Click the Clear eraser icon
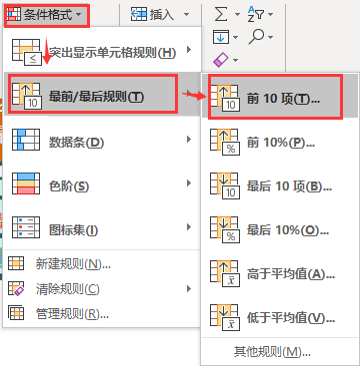Image resolution: width=360 pixels, height=366 pixels. tap(221, 60)
